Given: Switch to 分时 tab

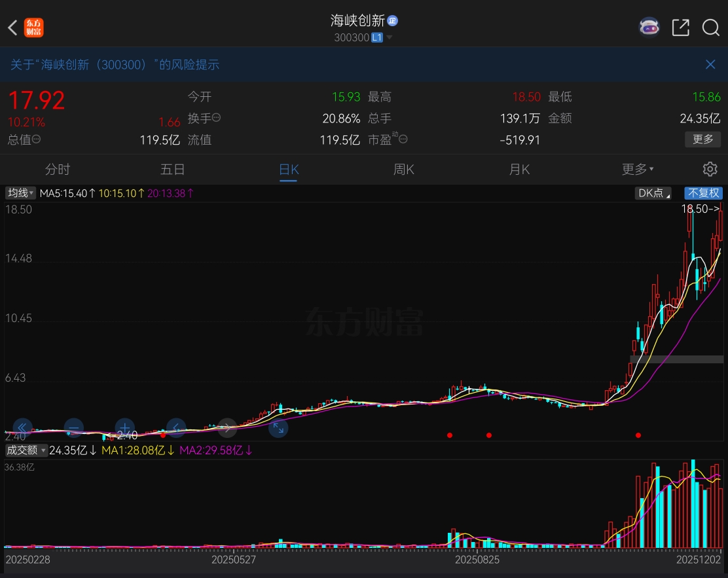Looking at the screenshot, I should coord(57,169).
